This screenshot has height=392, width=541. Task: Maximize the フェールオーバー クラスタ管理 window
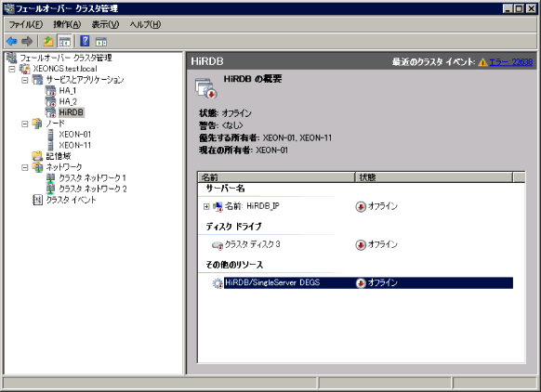click(x=519, y=8)
